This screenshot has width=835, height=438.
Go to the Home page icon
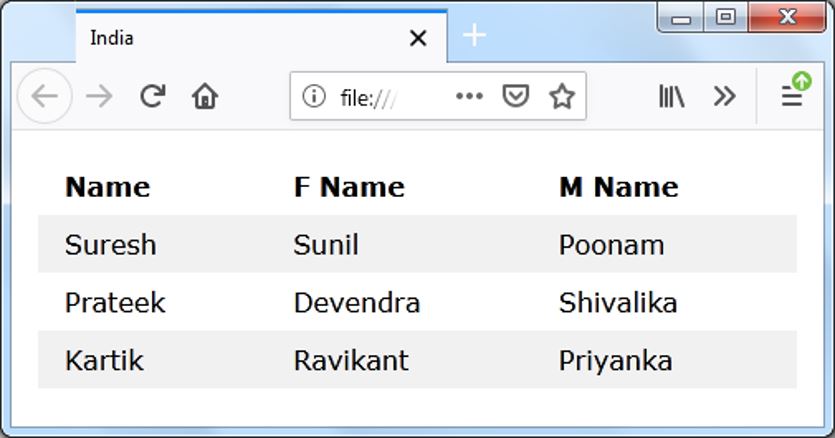click(205, 96)
